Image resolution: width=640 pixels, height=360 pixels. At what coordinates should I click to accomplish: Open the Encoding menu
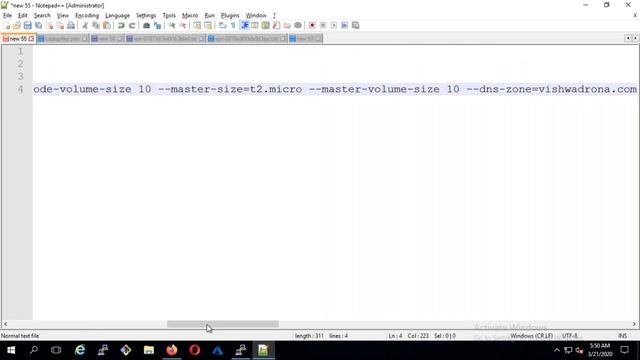(x=87, y=16)
